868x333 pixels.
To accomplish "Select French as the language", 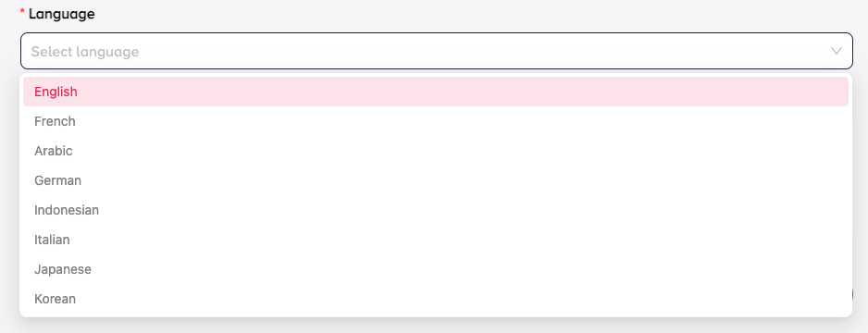I will point(436,121).
